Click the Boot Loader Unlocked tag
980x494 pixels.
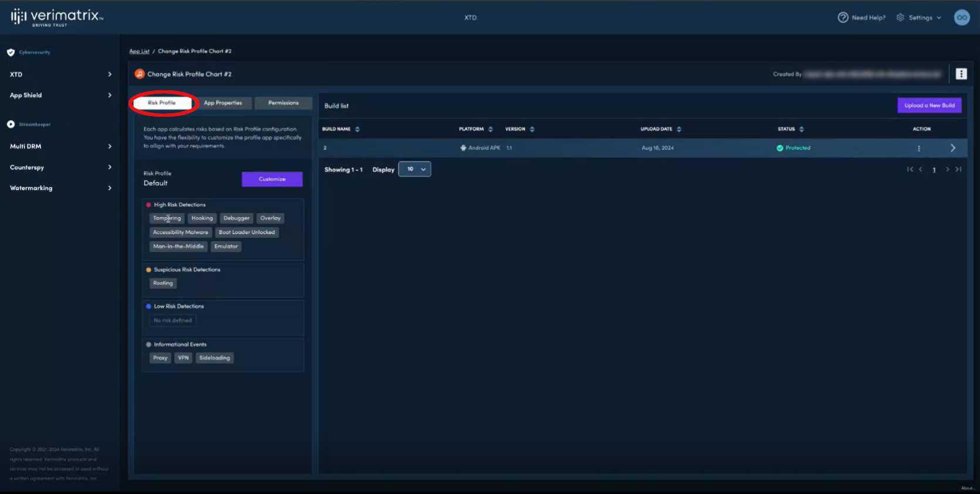pos(247,232)
